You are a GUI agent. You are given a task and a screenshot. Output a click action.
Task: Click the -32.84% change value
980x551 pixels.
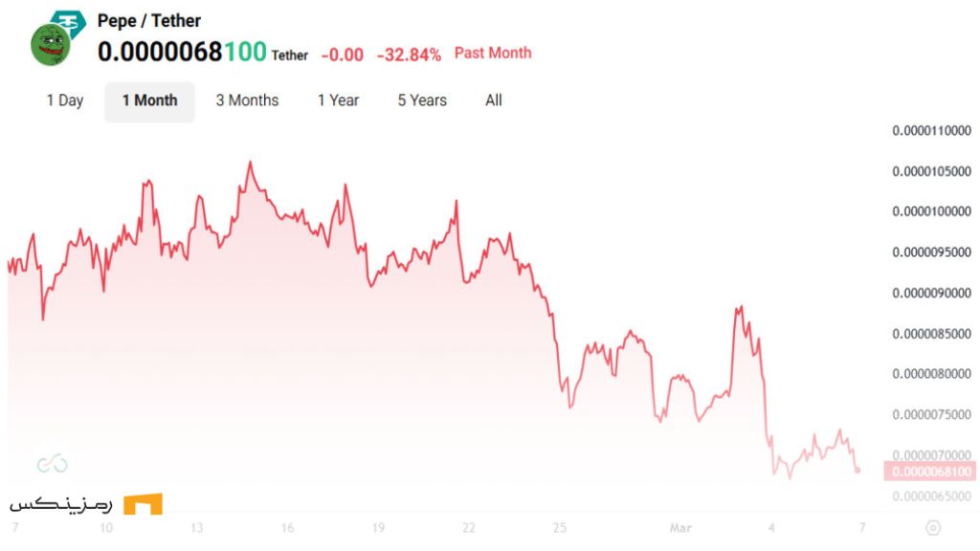(409, 55)
